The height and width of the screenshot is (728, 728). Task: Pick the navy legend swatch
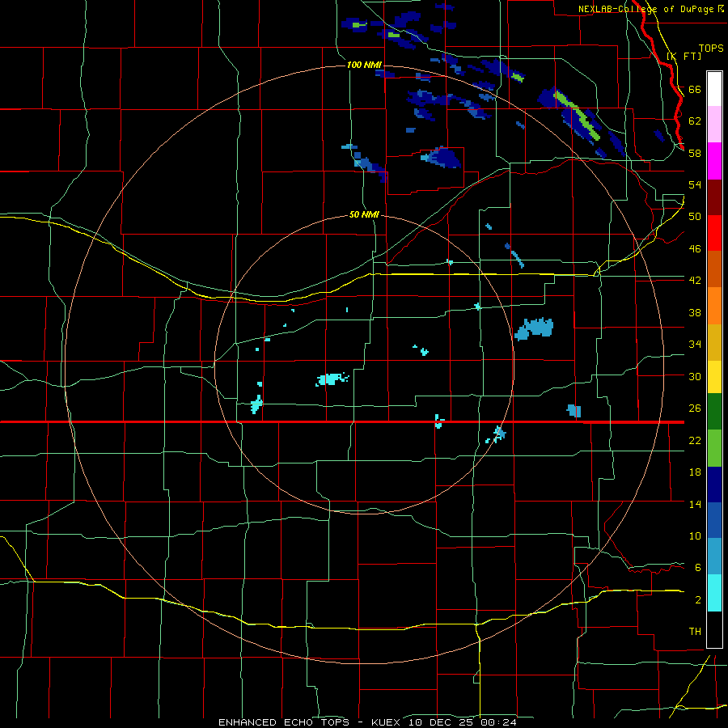[714, 485]
